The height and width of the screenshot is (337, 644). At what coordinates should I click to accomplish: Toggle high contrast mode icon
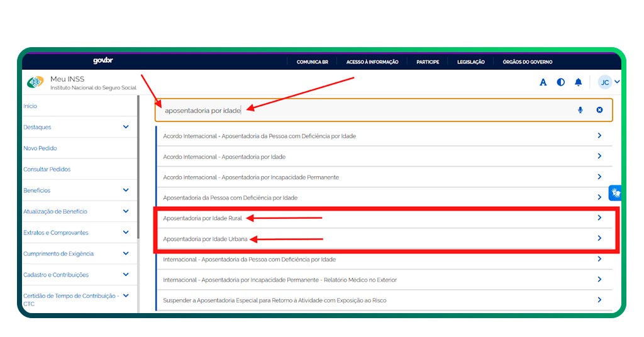pos(560,82)
